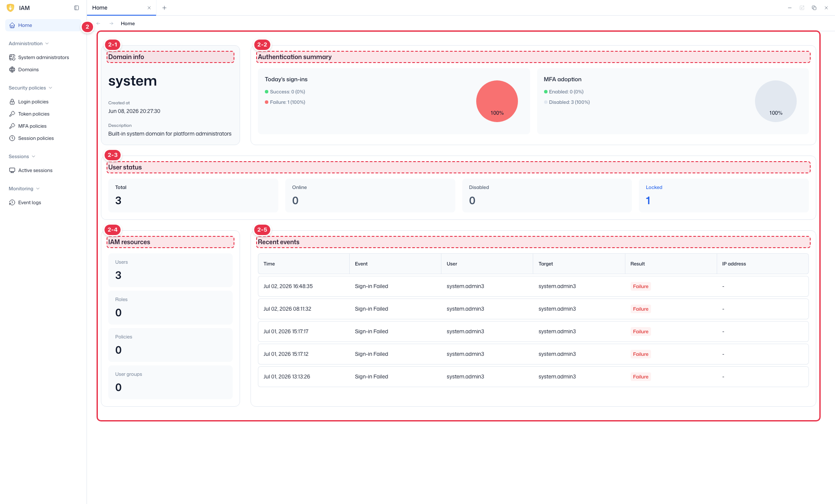Collapse the Administration section

[x=29, y=43]
